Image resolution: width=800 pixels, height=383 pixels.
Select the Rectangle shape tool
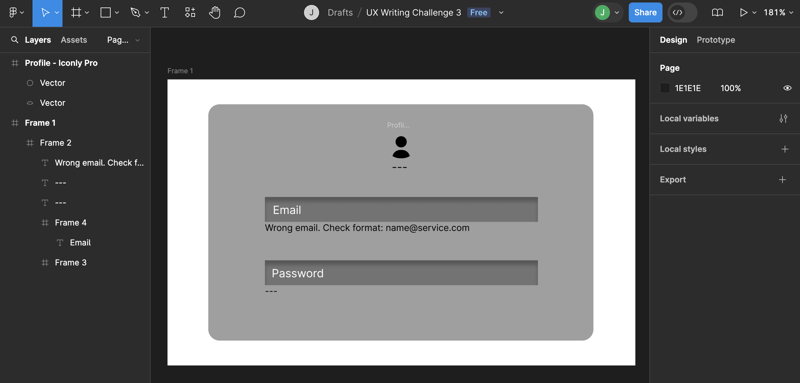106,13
